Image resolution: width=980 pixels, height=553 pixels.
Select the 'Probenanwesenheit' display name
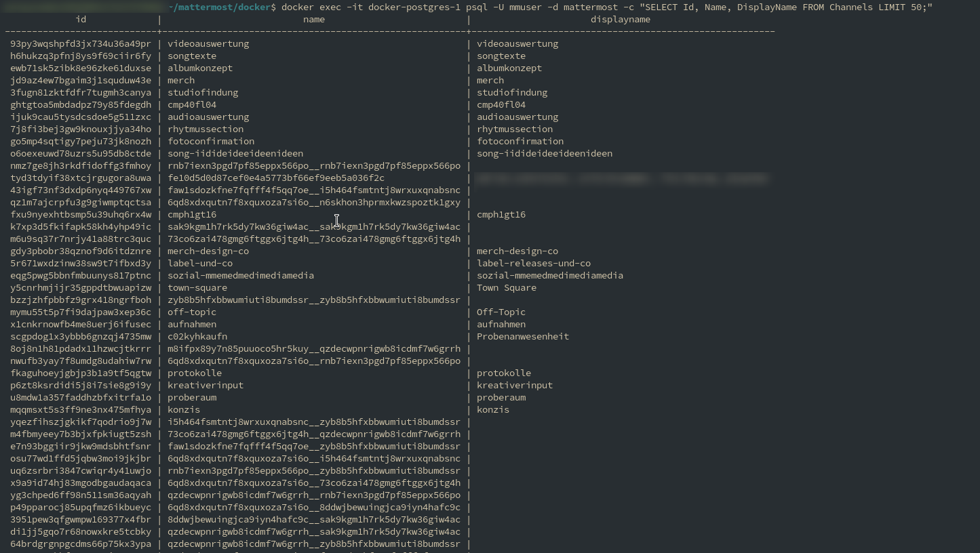(x=523, y=336)
